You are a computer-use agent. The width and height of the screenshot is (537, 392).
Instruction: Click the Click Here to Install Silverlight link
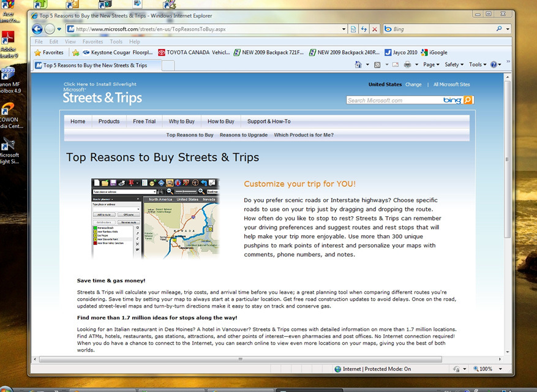click(100, 84)
